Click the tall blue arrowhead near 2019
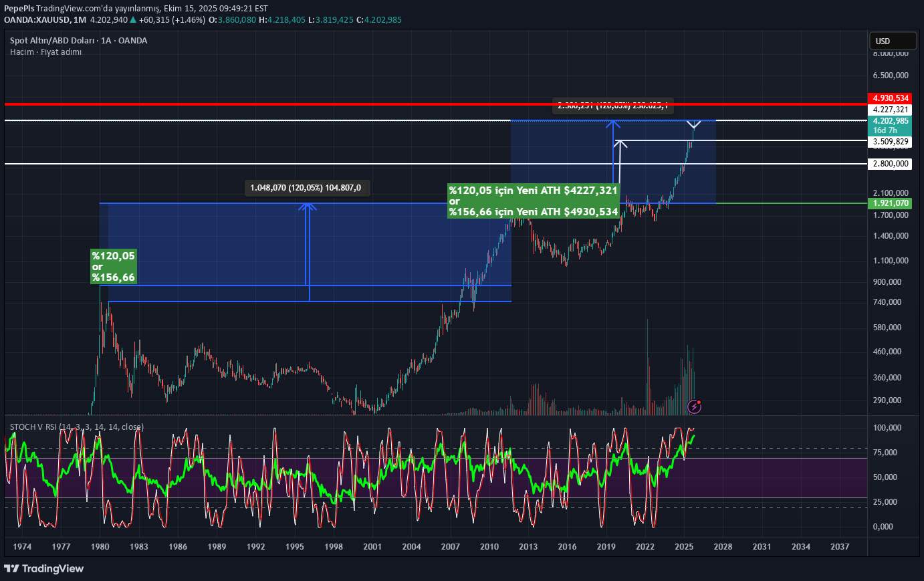The width and height of the screenshot is (924, 581). coord(612,124)
